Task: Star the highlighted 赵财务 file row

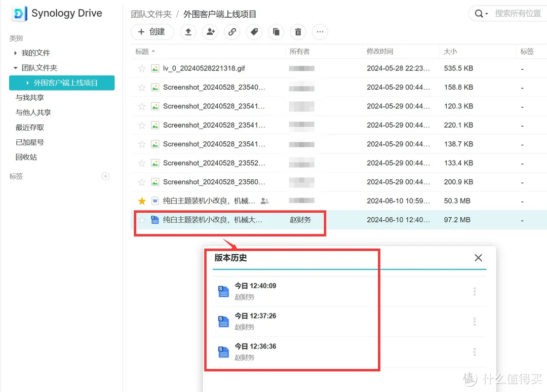Action: coord(141,220)
